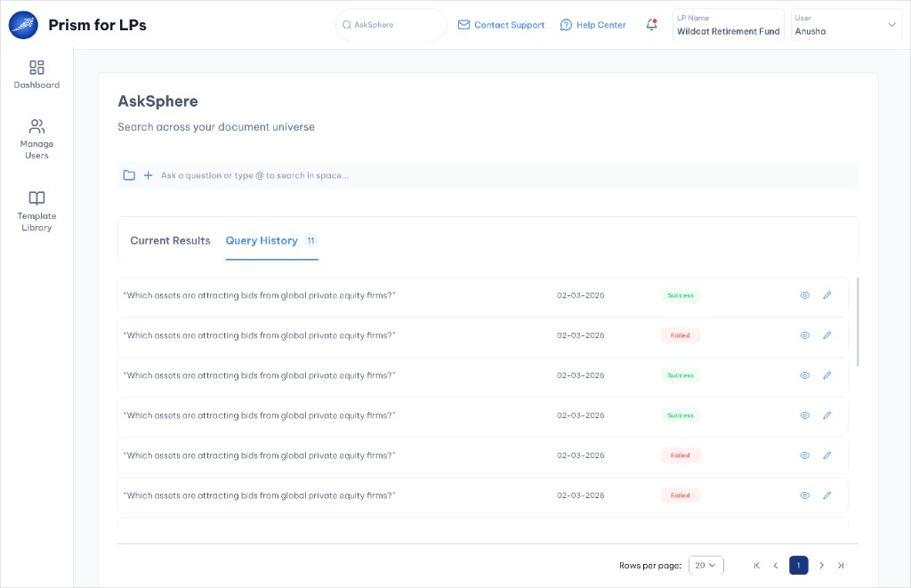Click the pencil icon on the third query row

tap(826, 375)
